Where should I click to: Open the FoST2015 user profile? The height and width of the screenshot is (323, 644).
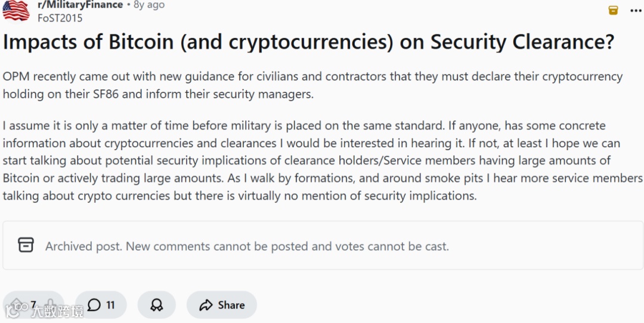click(60, 18)
